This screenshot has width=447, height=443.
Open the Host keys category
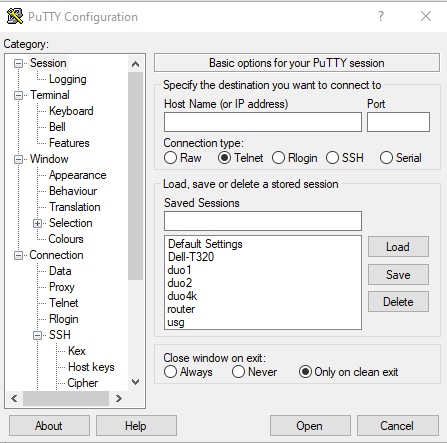tap(91, 367)
